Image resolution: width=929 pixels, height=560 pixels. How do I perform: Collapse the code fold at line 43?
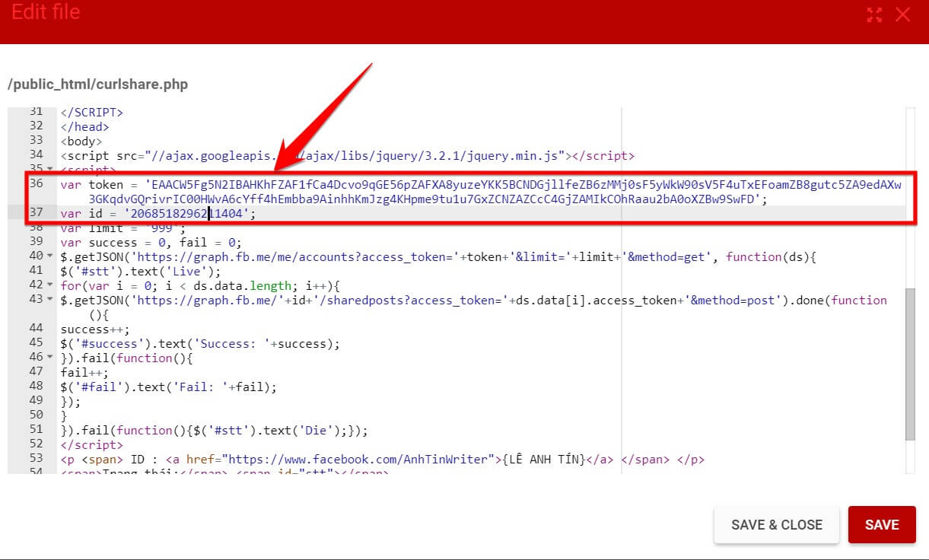(x=50, y=300)
